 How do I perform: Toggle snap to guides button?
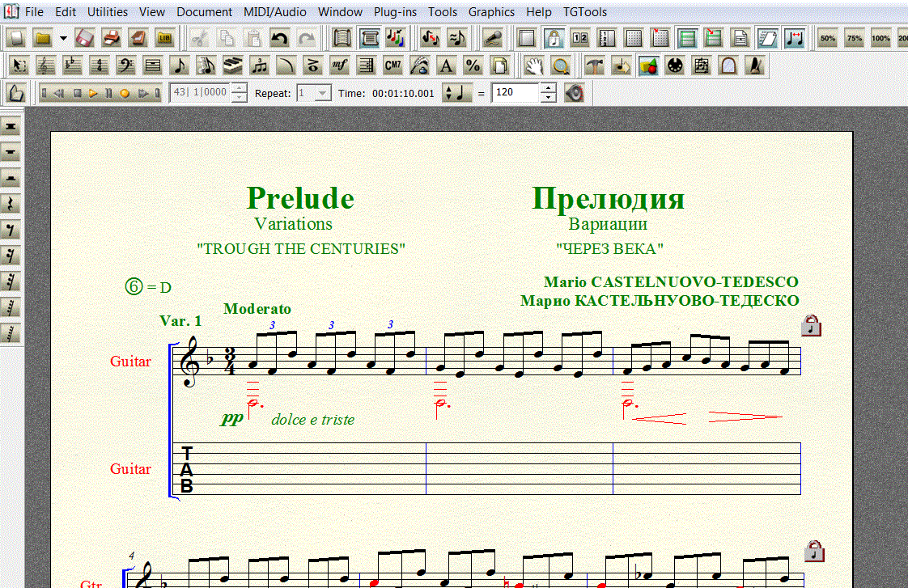point(714,38)
